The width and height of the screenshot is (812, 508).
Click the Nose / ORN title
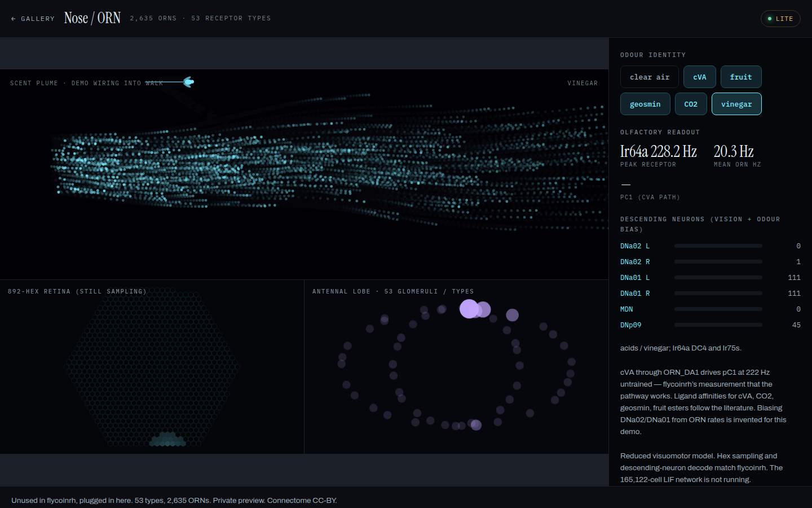point(92,18)
